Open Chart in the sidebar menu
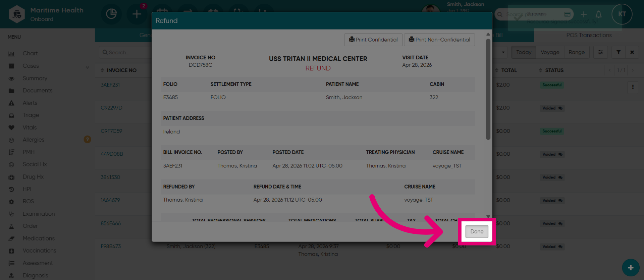 pos(30,54)
